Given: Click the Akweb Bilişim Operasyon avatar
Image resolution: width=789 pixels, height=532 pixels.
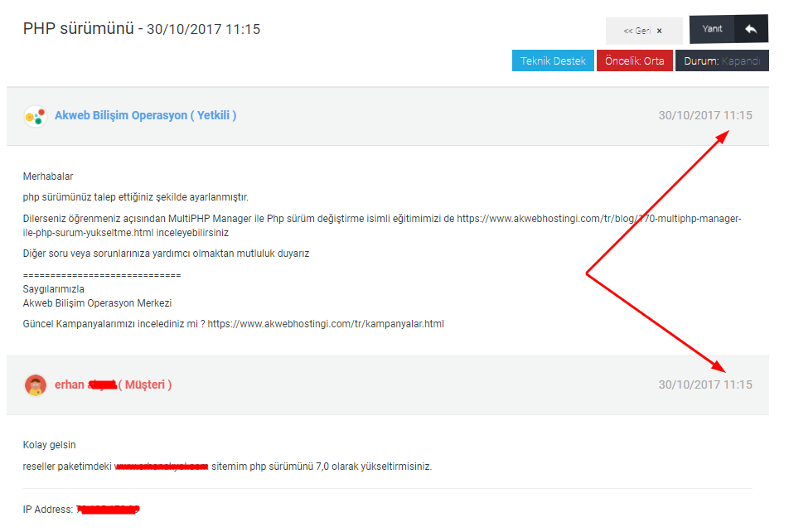Looking at the screenshot, I should click(36, 116).
